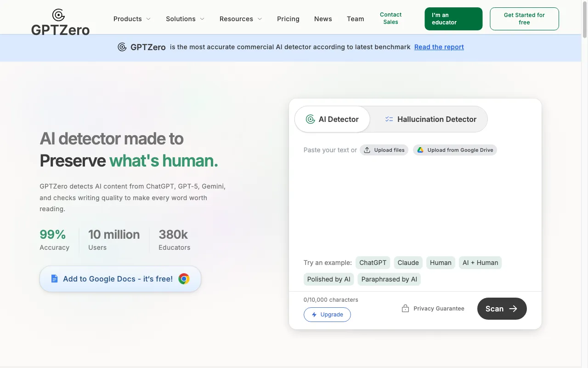
Task: Click the lightning bolt icon on Upgrade
Action: coord(314,315)
